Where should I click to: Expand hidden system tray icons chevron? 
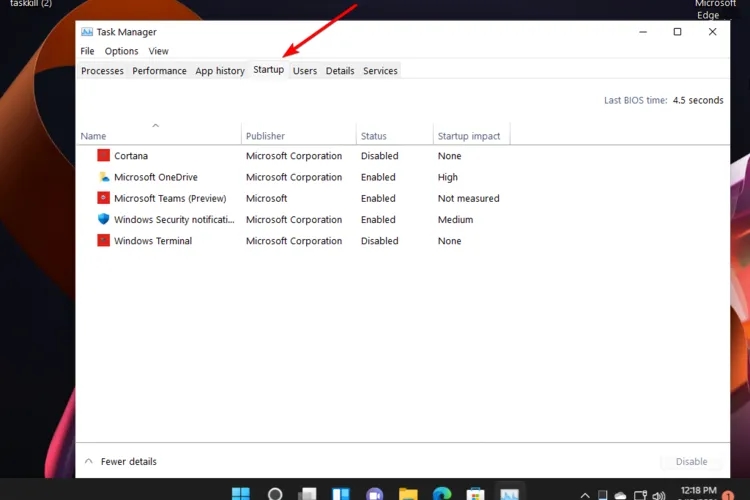point(585,495)
